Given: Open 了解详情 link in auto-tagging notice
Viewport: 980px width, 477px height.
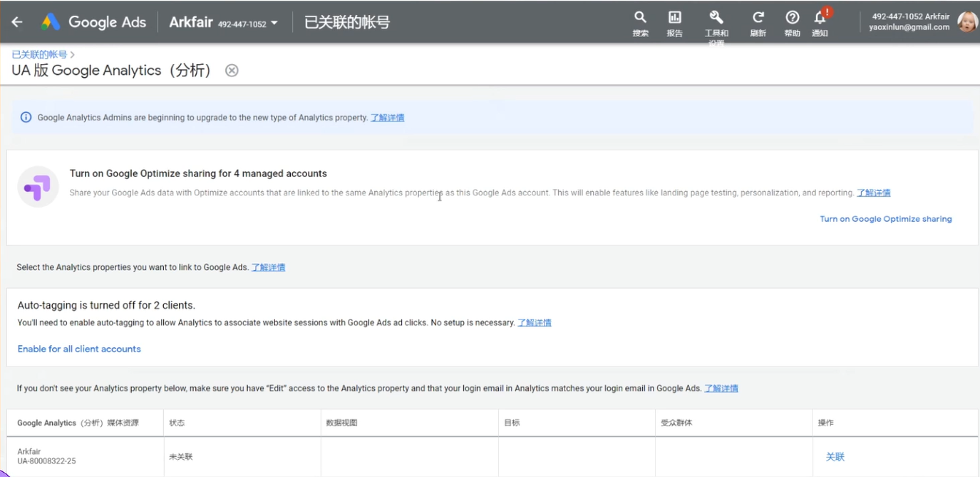Looking at the screenshot, I should pyautogui.click(x=534, y=323).
